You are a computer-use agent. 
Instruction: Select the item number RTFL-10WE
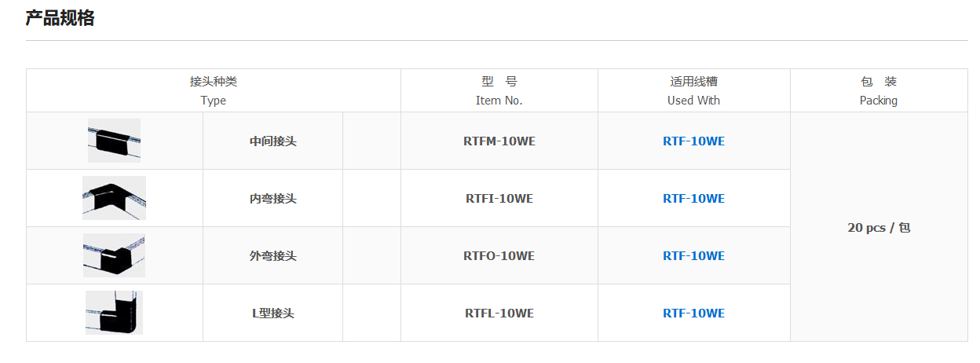click(499, 313)
